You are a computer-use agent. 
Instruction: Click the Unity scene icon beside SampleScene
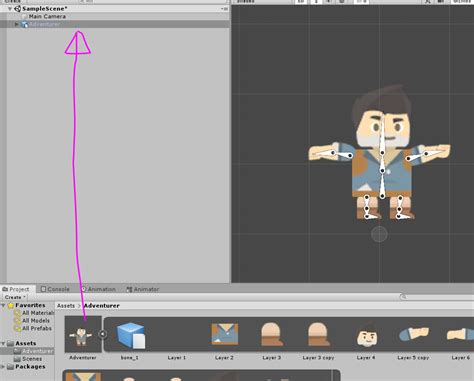(x=17, y=9)
